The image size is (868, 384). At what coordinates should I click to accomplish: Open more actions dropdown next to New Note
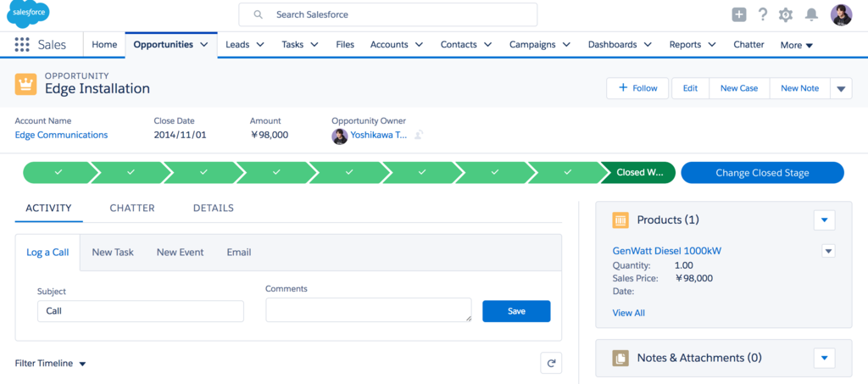[x=842, y=88]
